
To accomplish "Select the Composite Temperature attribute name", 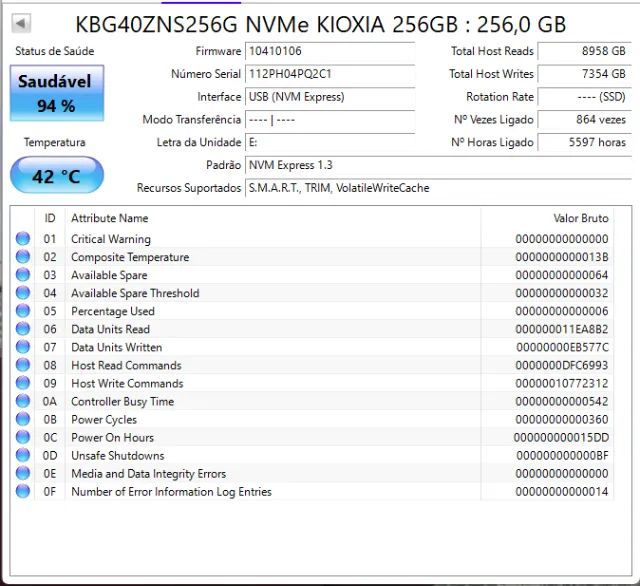I will [130, 257].
